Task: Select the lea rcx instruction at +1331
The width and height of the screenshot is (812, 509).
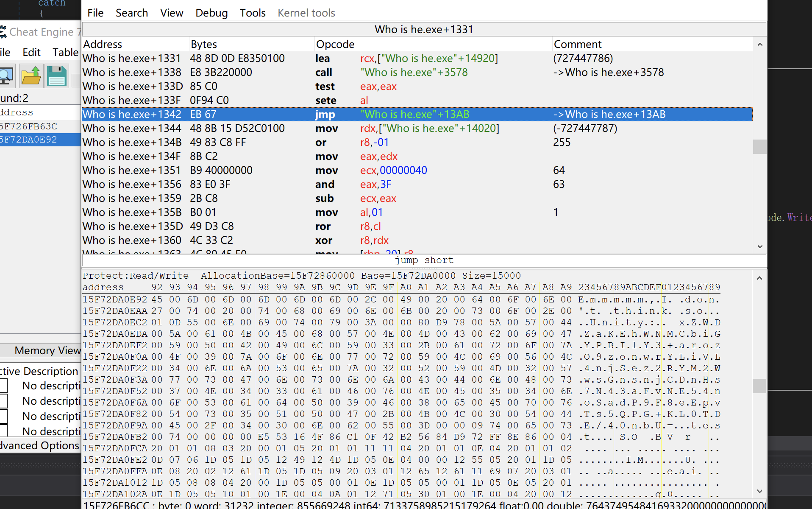Action: pyautogui.click(x=417, y=58)
